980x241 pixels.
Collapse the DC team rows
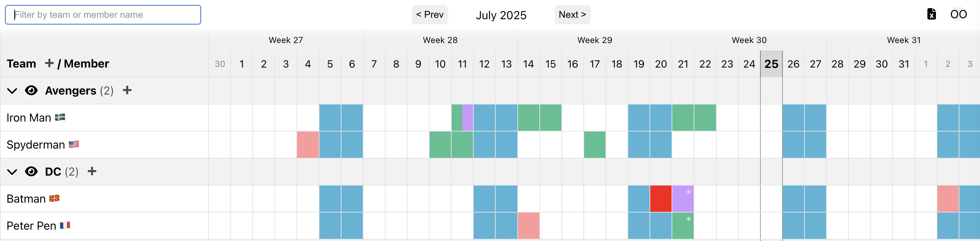coord(12,172)
